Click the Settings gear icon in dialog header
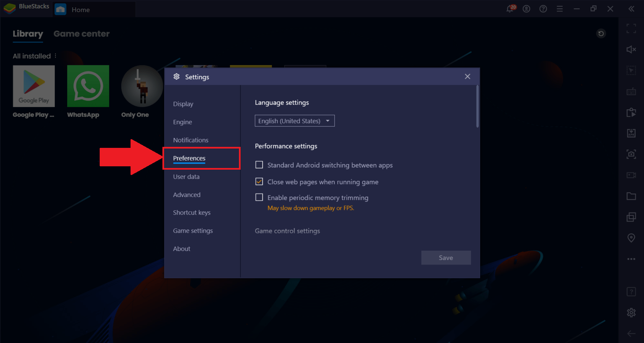The width and height of the screenshot is (644, 343). point(177,77)
